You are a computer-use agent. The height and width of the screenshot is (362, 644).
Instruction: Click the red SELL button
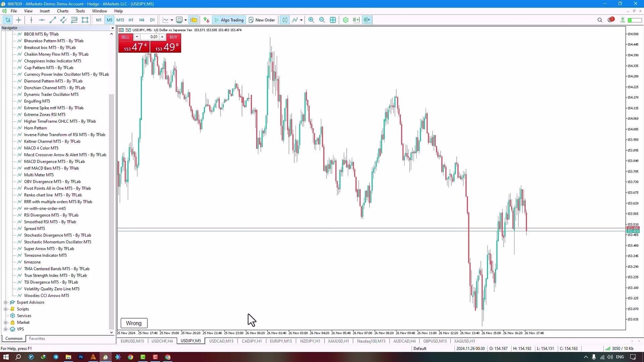click(125, 37)
